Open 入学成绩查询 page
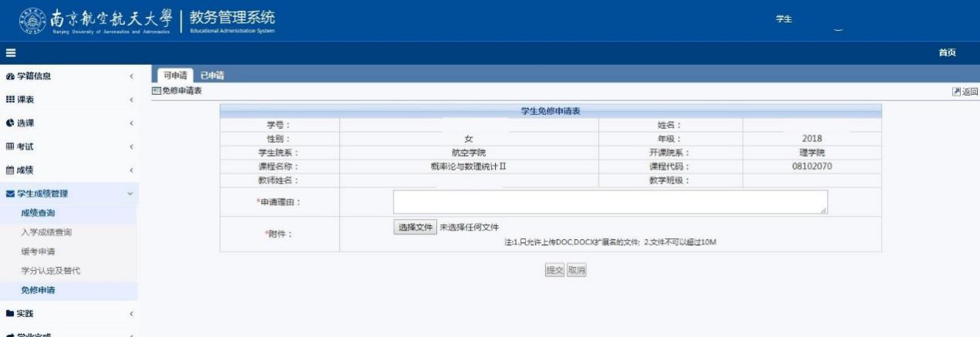This screenshot has width=980, height=337. [x=46, y=232]
